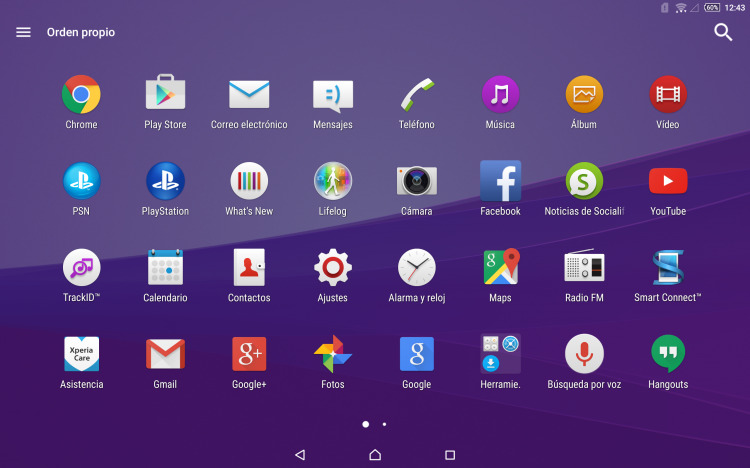Open the Calendario app
The width and height of the screenshot is (750, 468).
click(165, 267)
